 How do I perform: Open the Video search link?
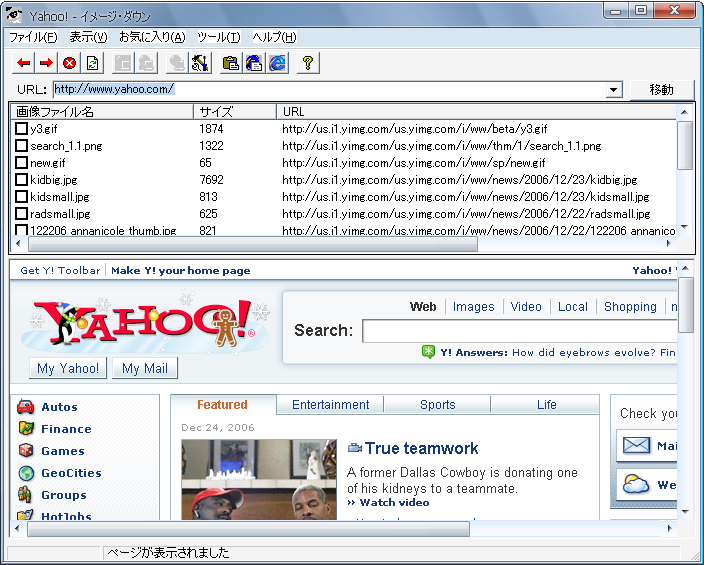[526, 306]
